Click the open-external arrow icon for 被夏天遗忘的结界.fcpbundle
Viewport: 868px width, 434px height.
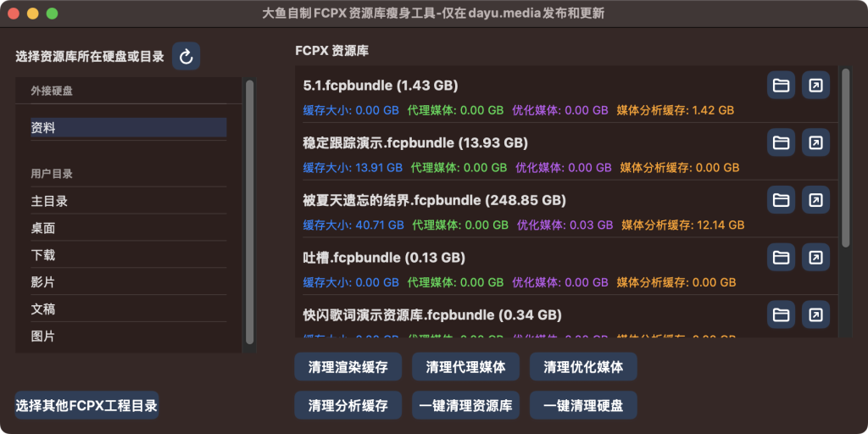[x=815, y=200]
